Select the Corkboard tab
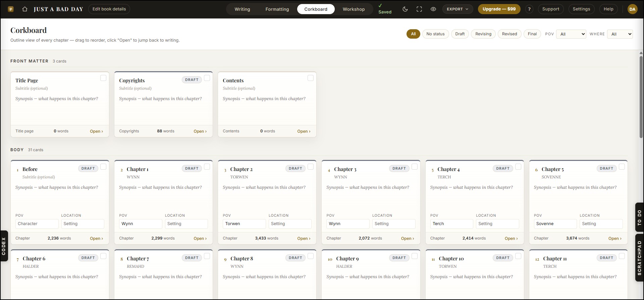The image size is (644, 300). click(x=316, y=9)
